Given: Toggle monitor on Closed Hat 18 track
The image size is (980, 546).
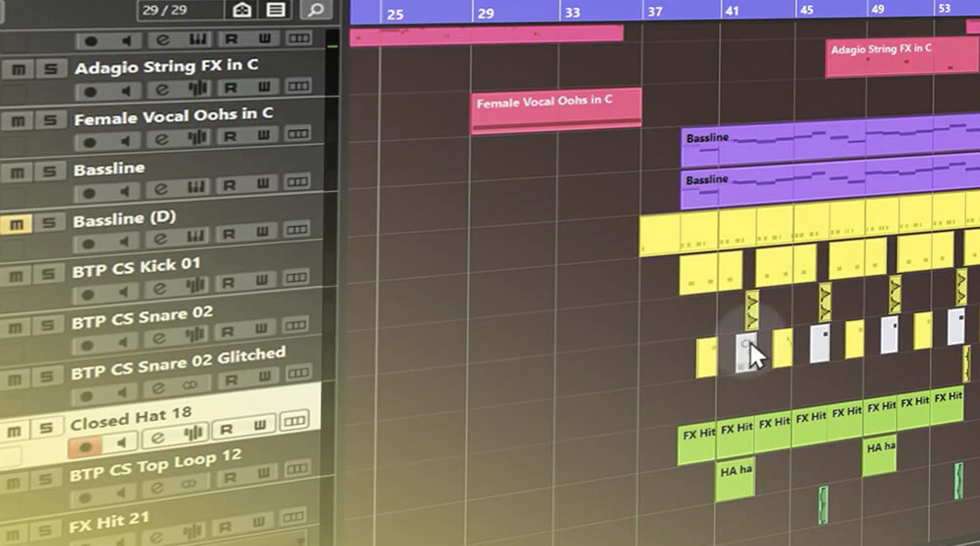Looking at the screenshot, I should coord(121,443).
